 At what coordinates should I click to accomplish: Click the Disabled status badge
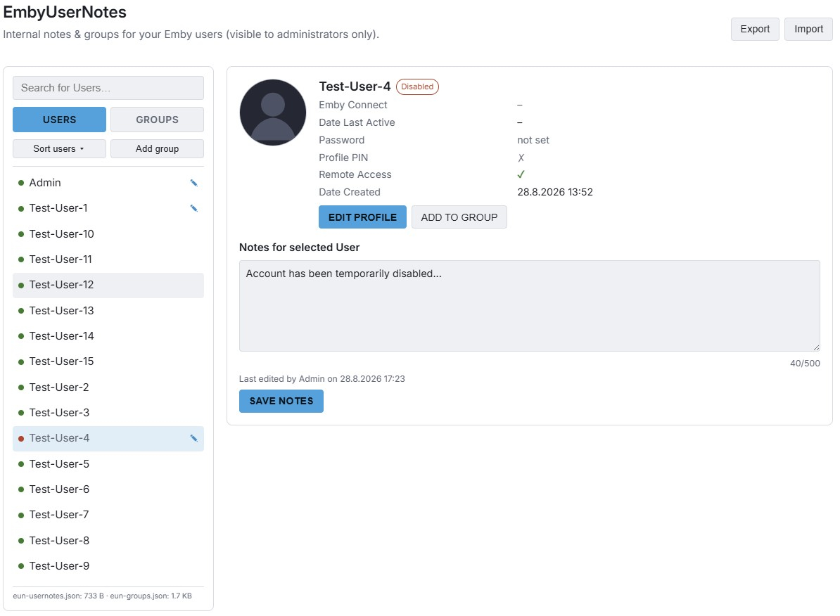(x=417, y=86)
